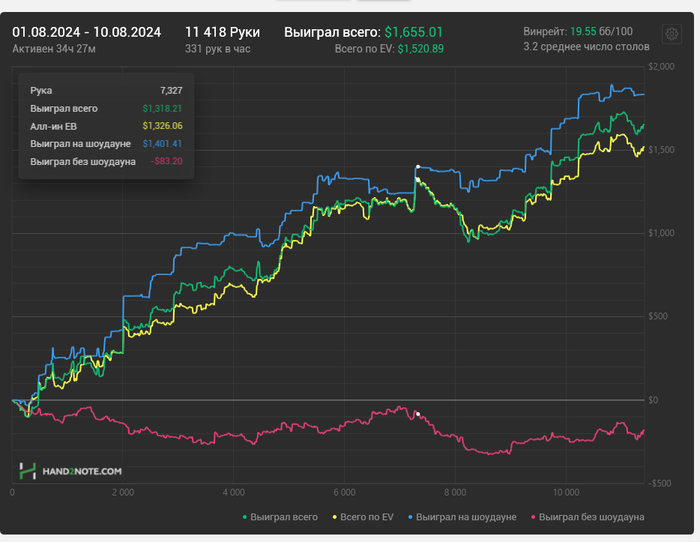Click the $2,000 y-axis label
700x542 pixels.
point(661,67)
